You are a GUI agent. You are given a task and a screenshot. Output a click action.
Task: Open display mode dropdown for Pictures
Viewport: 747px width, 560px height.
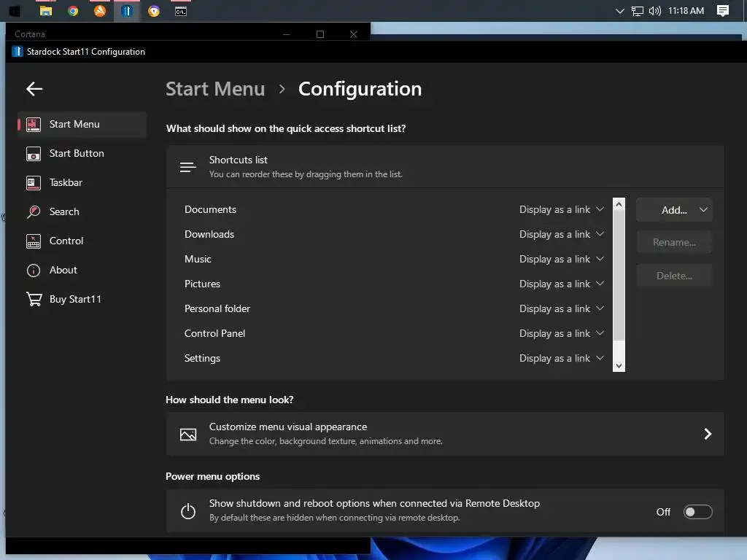562,284
